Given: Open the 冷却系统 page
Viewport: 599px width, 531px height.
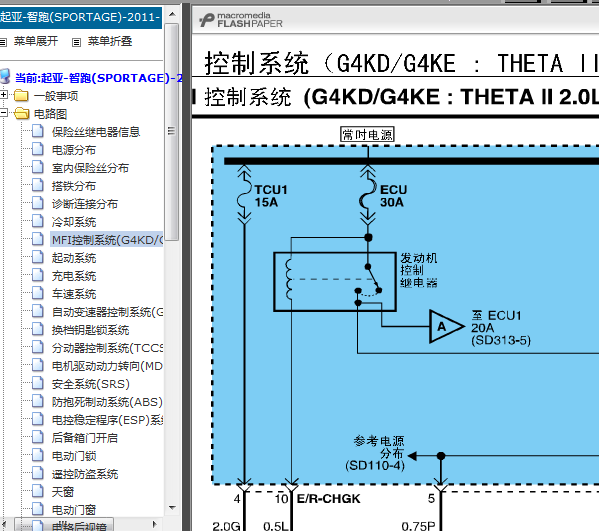Looking at the screenshot, I should (x=74, y=222).
